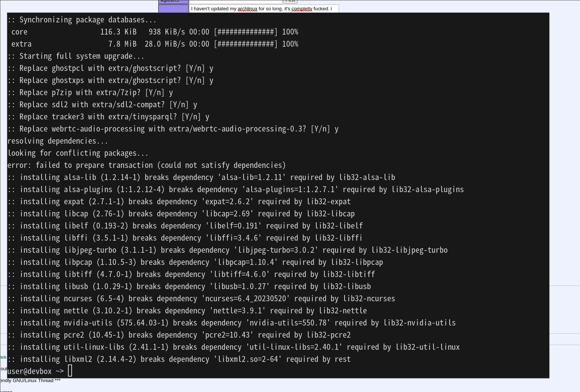Viewport: 580px width, 392px height.
Task: Click the 'installing libtiff (4.7.0-1)' line
Action: (x=191, y=274)
